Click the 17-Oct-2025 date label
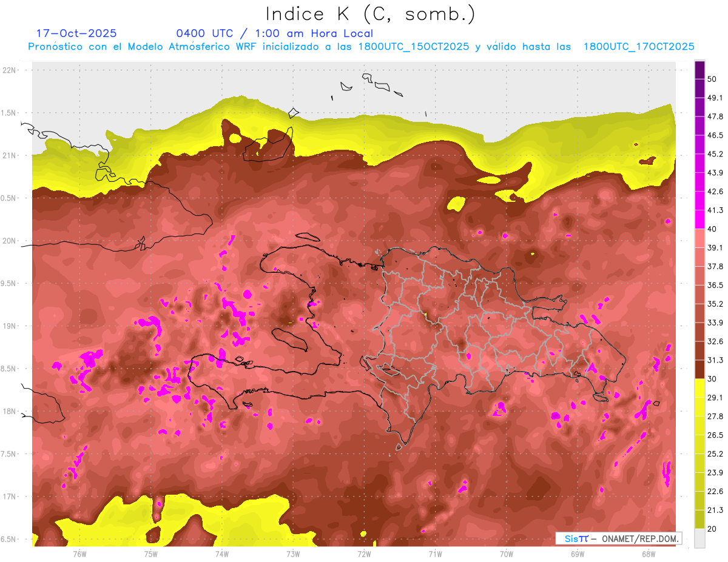 76,33
